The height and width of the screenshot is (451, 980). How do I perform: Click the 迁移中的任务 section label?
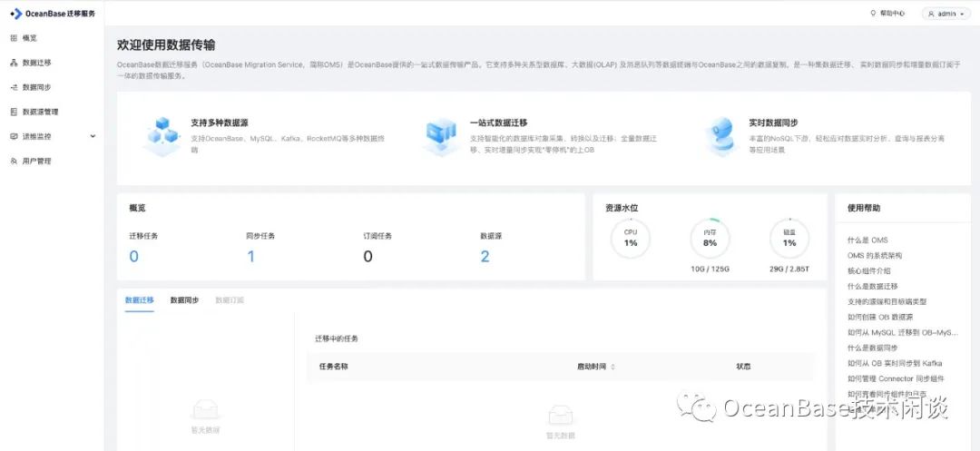coord(337,338)
